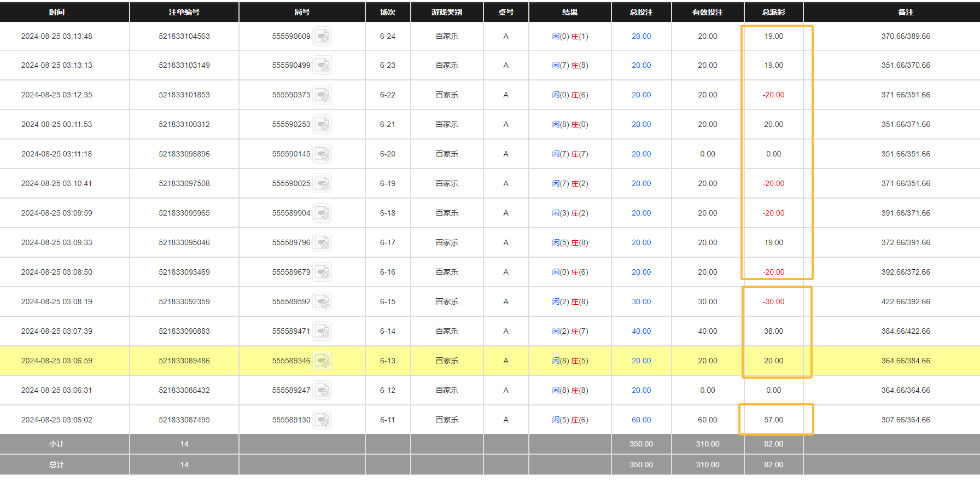Click replay icon for round 555590499
The height and width of the screenshot is (493, 980).
point(322,66)
